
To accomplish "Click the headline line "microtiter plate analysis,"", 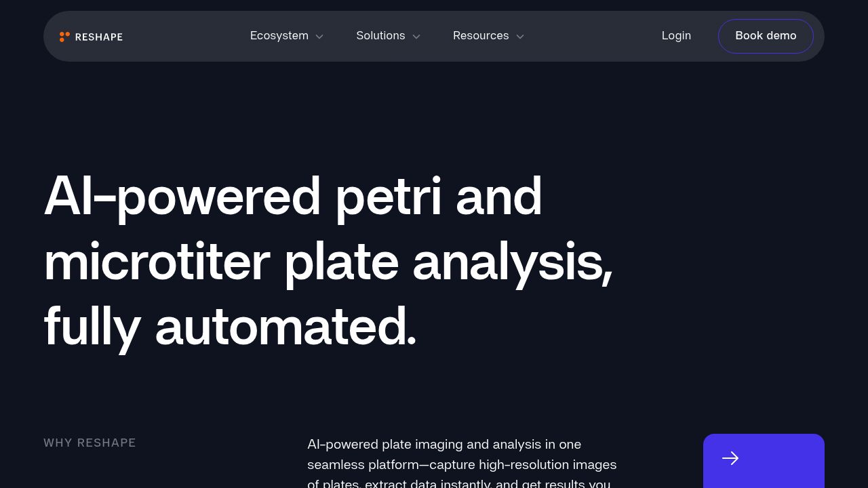I will 328,262.
